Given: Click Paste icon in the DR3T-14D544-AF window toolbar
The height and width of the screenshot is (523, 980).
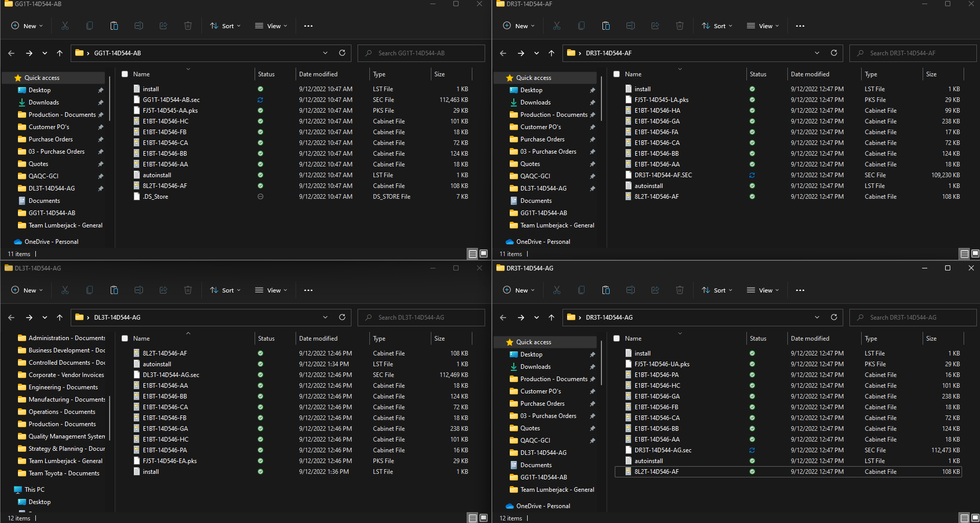Looking at the screenshot, I should (x=606, y=26).
